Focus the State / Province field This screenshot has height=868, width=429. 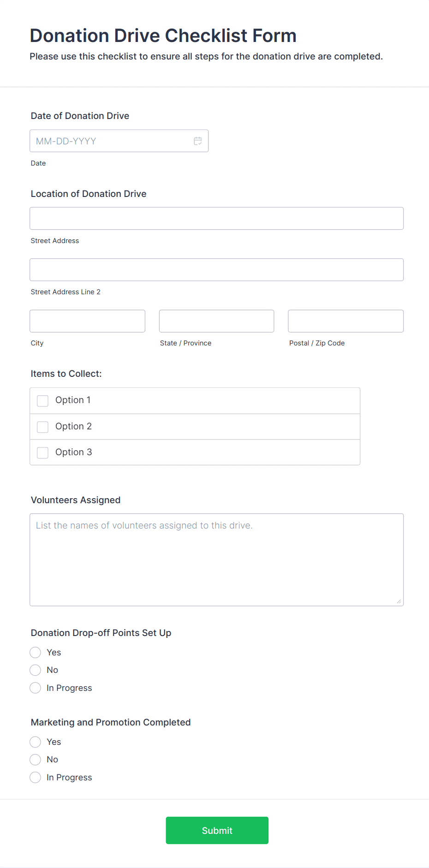tap(217, 321)
